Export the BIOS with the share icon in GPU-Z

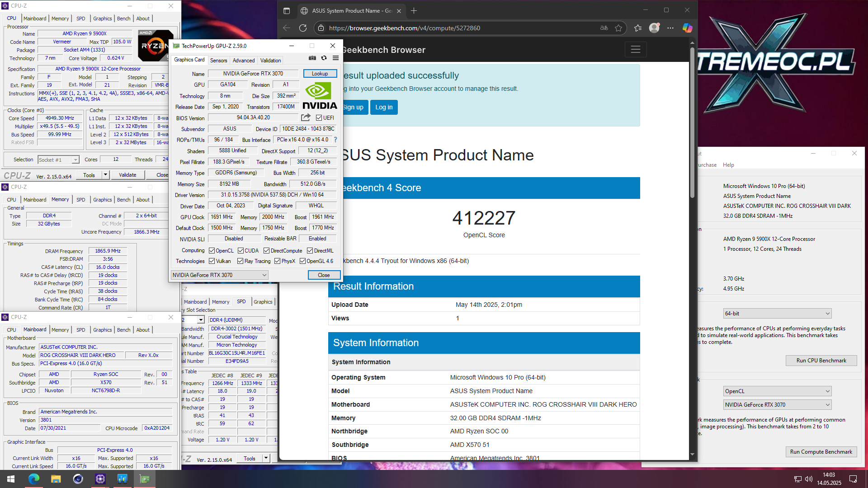[x=306, y=117]
